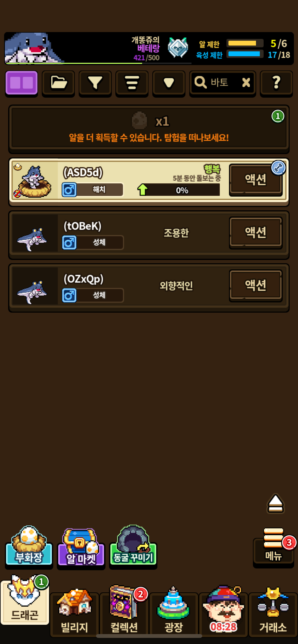
Task: Click 액션 button for ASD5d dragon
Action: tap(256, 180)
